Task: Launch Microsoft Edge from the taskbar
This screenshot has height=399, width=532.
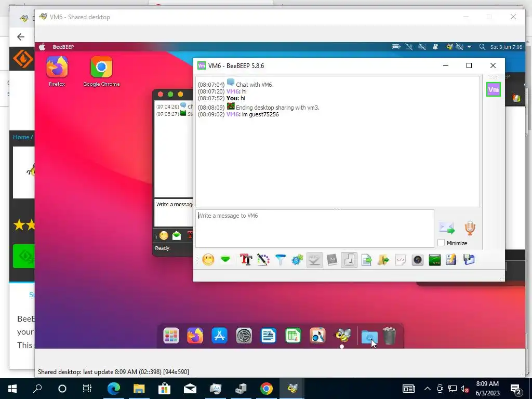Action: point(114,389)
